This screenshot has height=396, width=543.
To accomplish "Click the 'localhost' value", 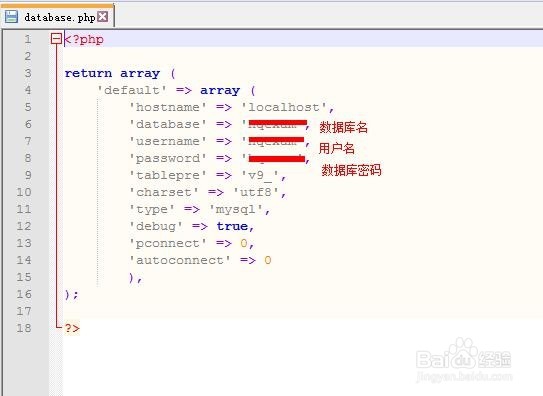I will (x=284, y=107).
